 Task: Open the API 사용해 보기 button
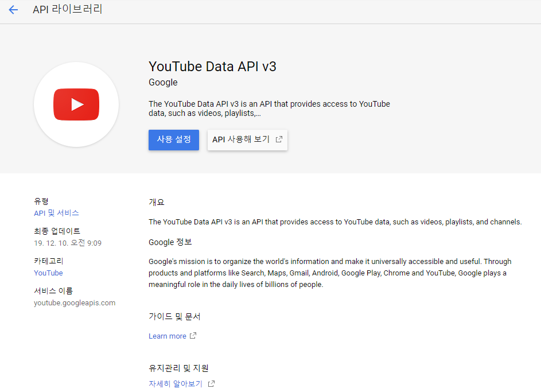click(247, 139)
